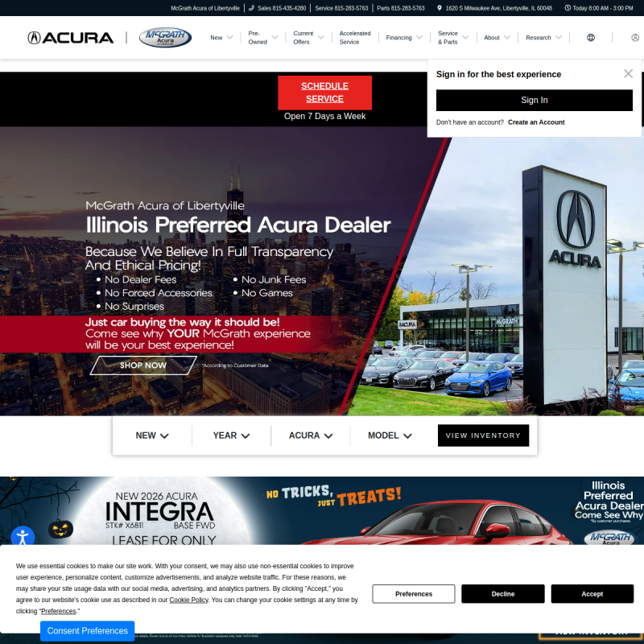Open the Cookie Policy link
Viewport: 644px width, 644px height.
pyautogui.click(x=188, y=600)
